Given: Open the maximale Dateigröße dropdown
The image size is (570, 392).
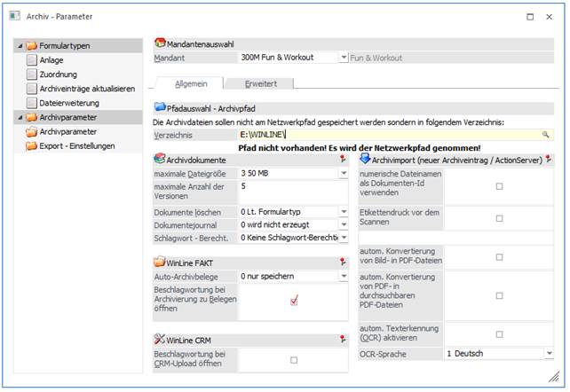Looking at the screenshot, I should (344, 174).
